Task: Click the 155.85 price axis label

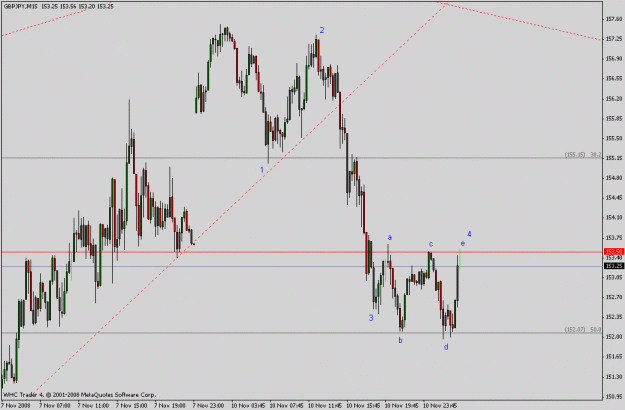Action: coord(614,118)
